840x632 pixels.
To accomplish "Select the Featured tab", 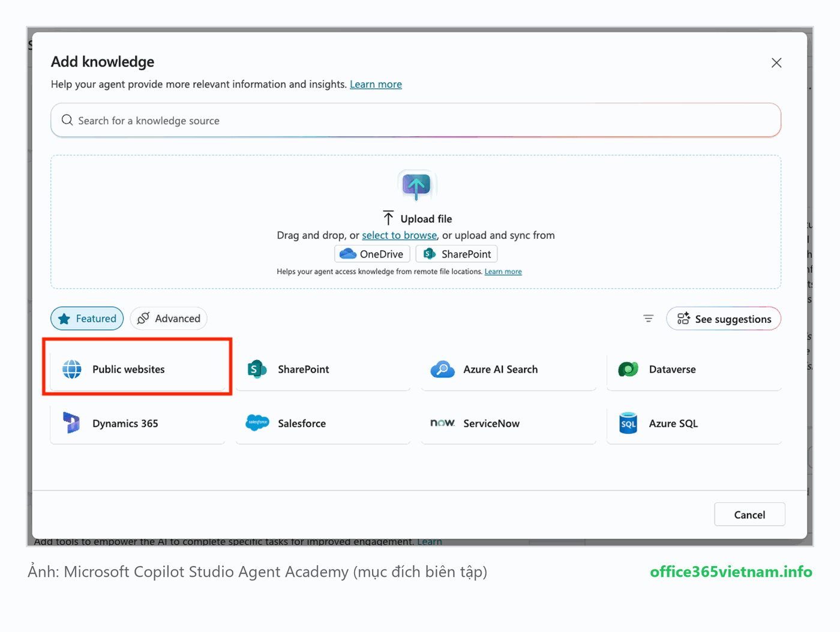I will (x=87, y=319).
